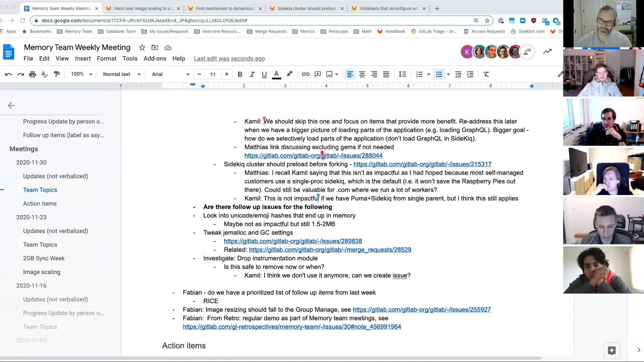Open the Normal text style dropdown
The width and height of the screenshot is (644, 362).
[121, 74]
